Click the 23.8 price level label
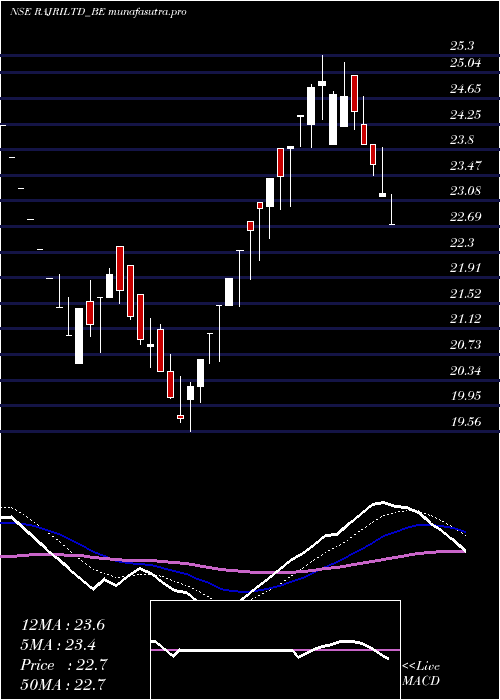 [462, 140]
